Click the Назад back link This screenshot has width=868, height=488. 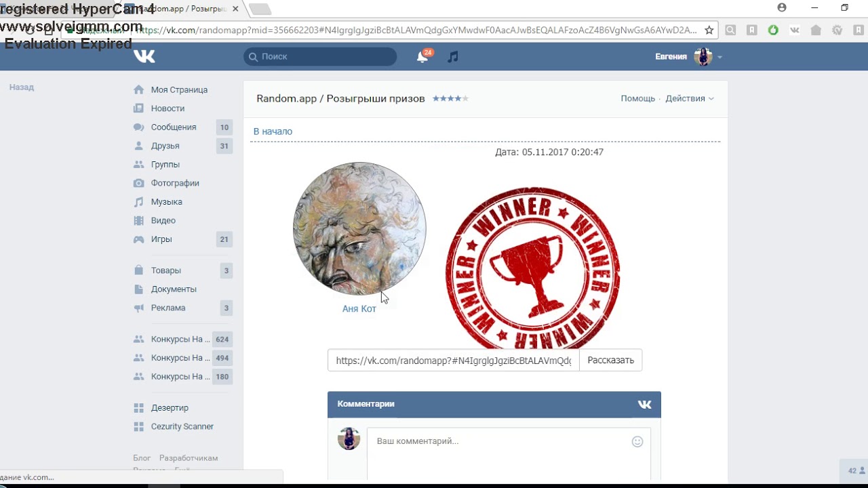pyautogui.click(x=22, y=87)
